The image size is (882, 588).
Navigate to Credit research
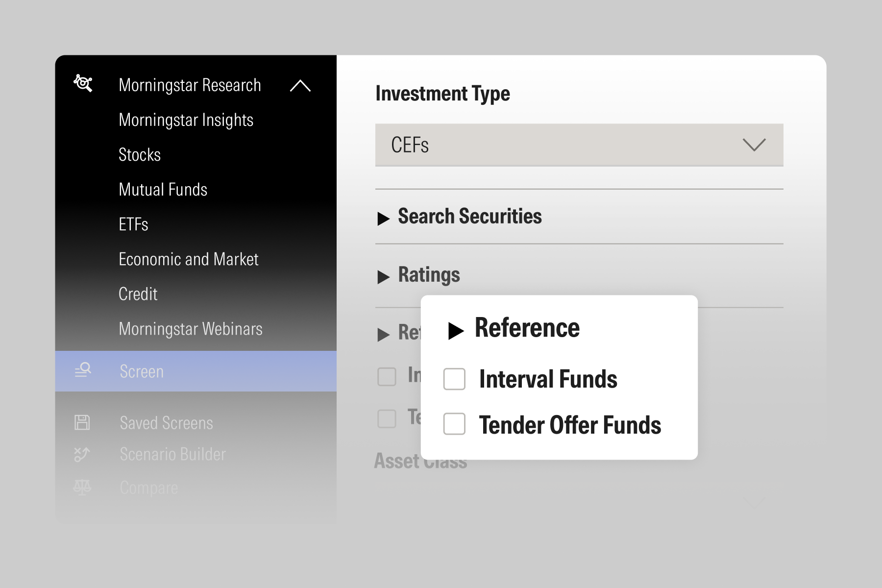coord(138,294)
